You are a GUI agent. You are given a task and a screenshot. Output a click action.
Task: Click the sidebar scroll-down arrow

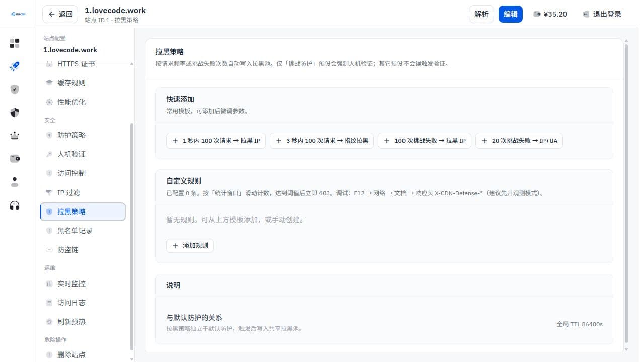pyautogui.click(x=132, y=359)
